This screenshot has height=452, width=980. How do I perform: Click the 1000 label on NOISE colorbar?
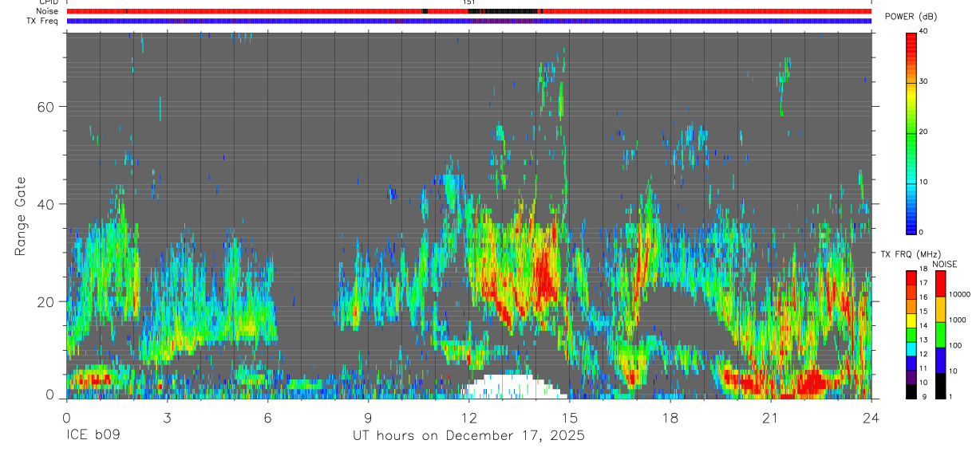(958, 320)
